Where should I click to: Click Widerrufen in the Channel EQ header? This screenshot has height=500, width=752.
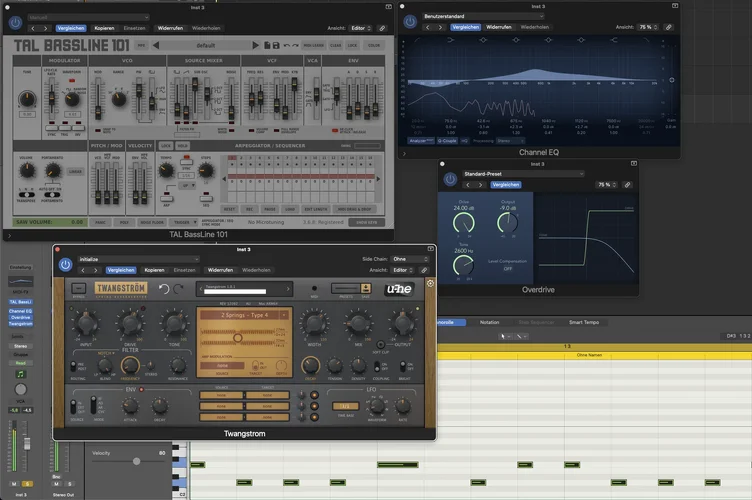[x=497, y=27]
